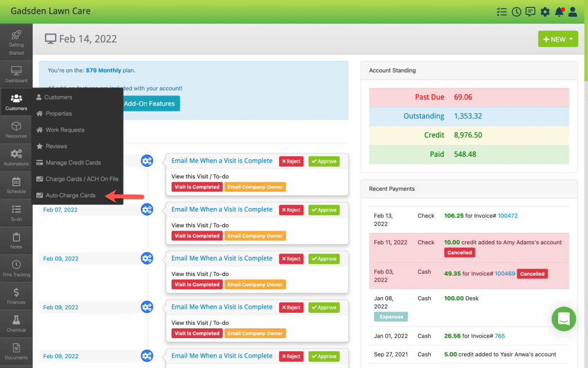
Task: Open invoice 765 link
Action: 500,336
